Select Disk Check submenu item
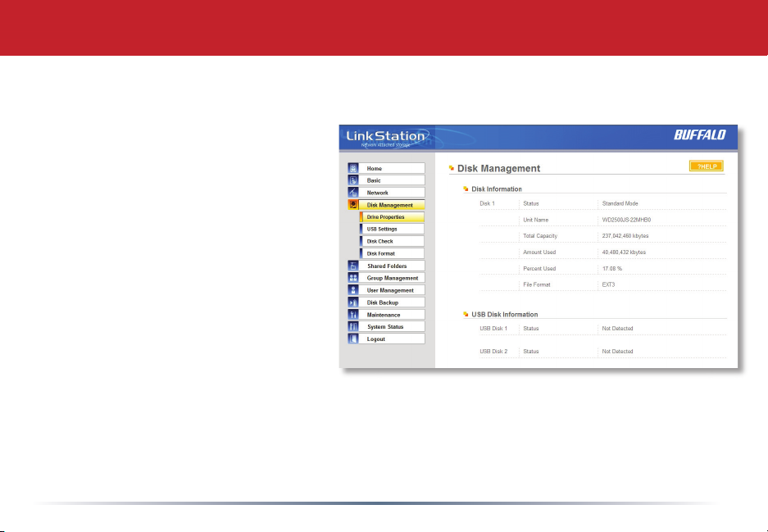 coord(393,241)
